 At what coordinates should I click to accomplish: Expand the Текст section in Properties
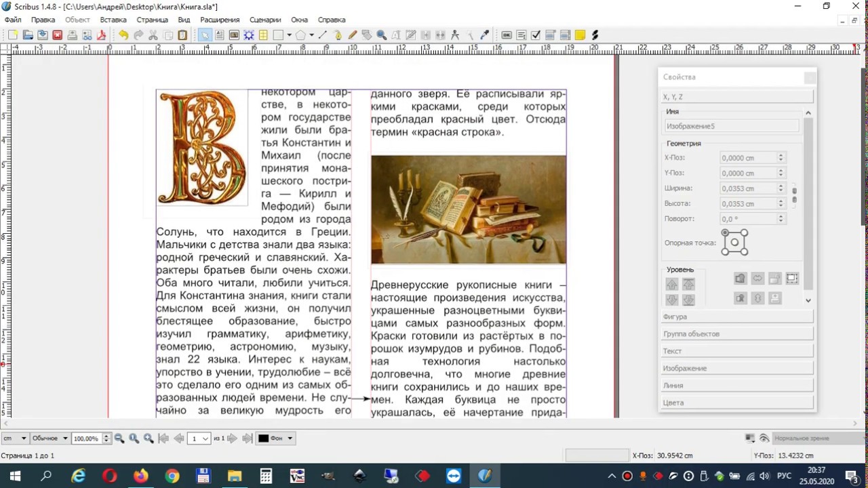[736, 351]
